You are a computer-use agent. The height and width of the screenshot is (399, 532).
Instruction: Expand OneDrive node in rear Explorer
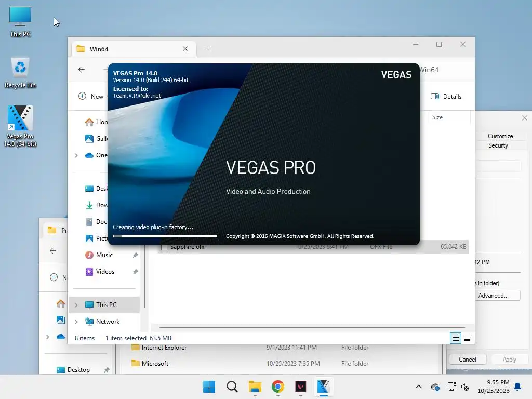point(47,337)
